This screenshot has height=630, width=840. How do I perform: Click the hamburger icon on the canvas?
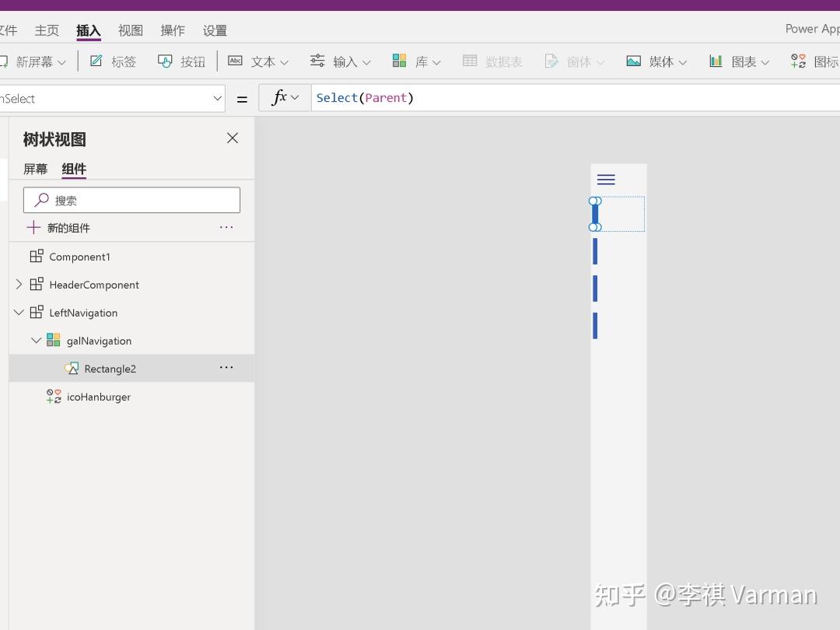click(606, 179)
